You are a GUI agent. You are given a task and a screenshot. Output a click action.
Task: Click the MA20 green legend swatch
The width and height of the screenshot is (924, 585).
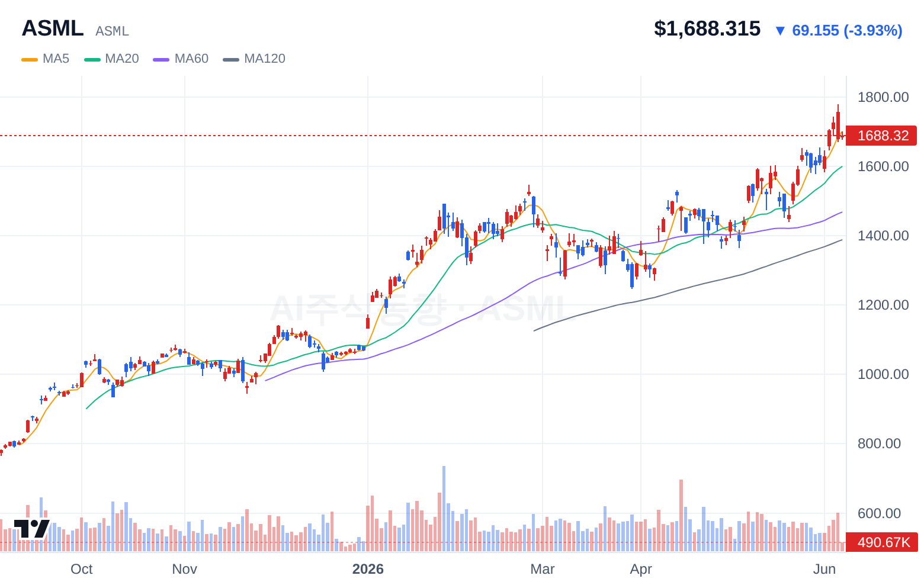click(92, 59)
